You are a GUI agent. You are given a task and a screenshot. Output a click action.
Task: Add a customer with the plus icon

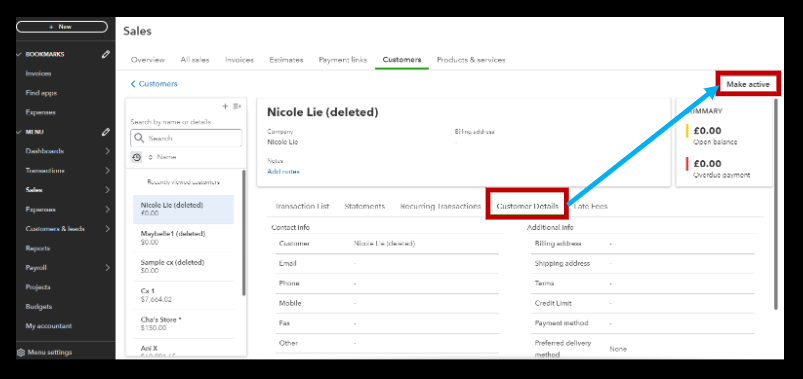click(225, 106)
